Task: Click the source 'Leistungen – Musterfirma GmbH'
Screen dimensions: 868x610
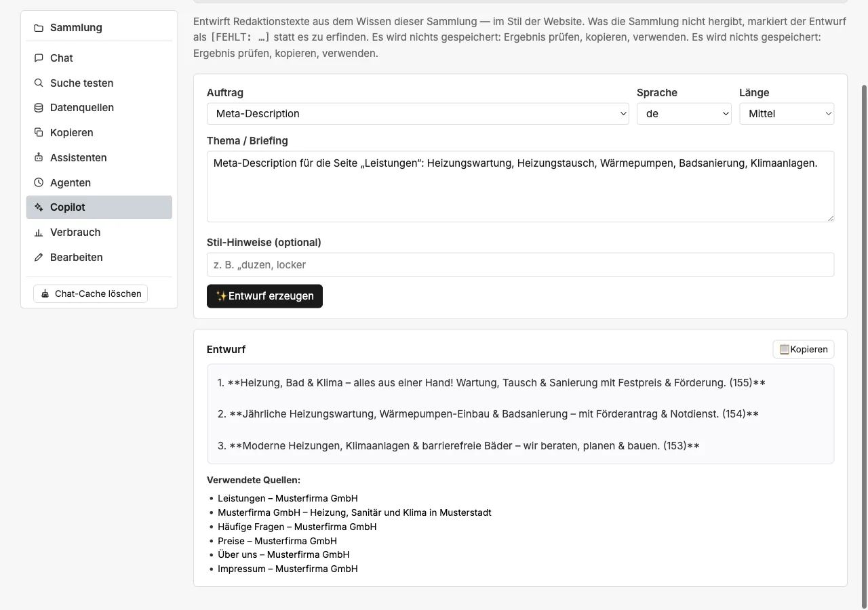Action: coord(288,498)
